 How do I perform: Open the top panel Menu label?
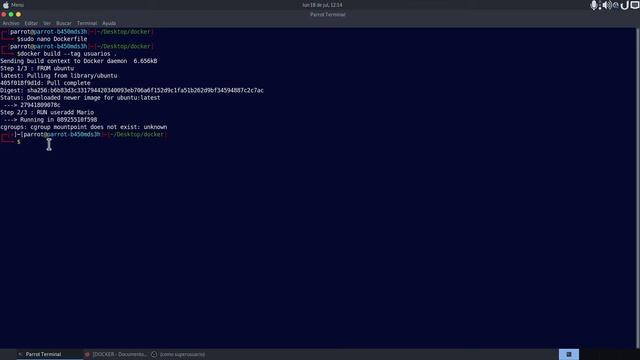click(x=18, y=5)
